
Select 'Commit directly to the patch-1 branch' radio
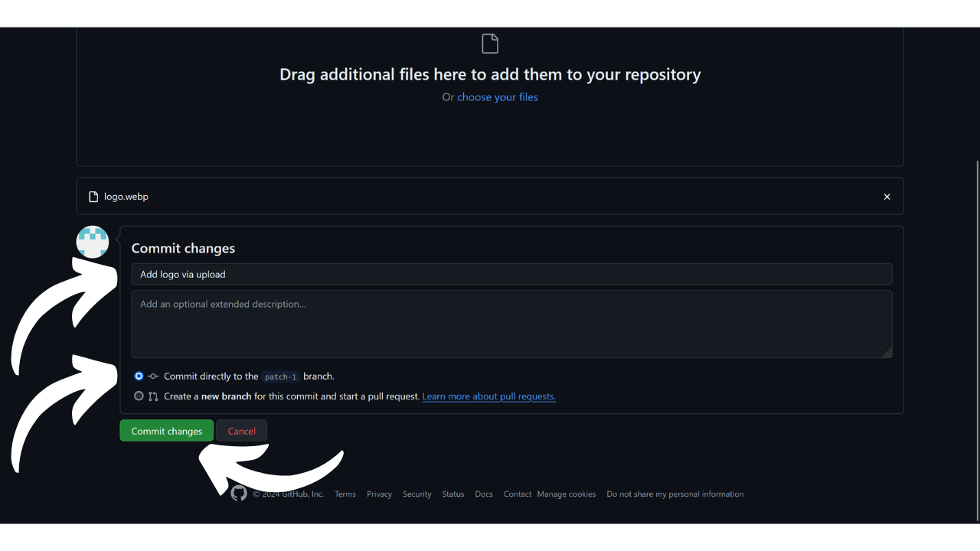click(x=139, y=377)
